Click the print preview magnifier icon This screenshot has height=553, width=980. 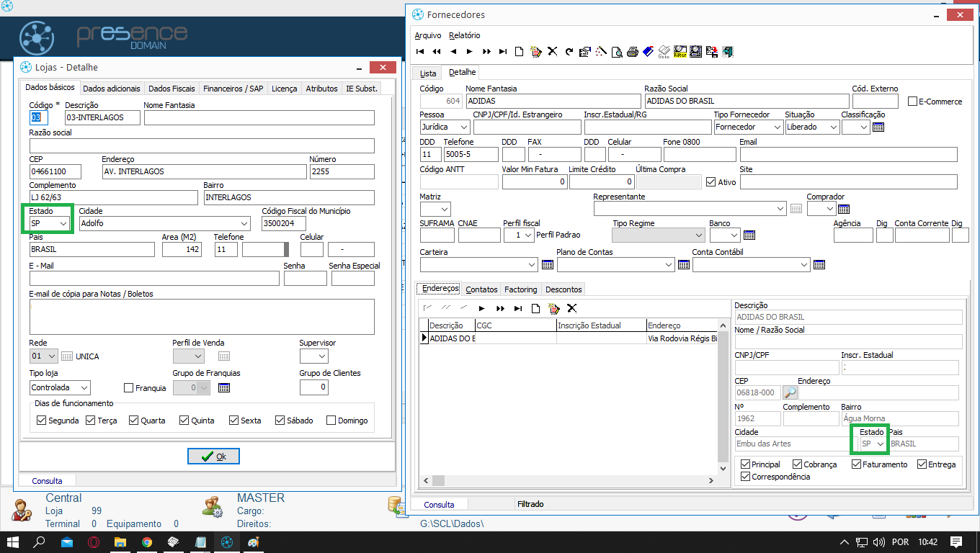coord(617,51)
